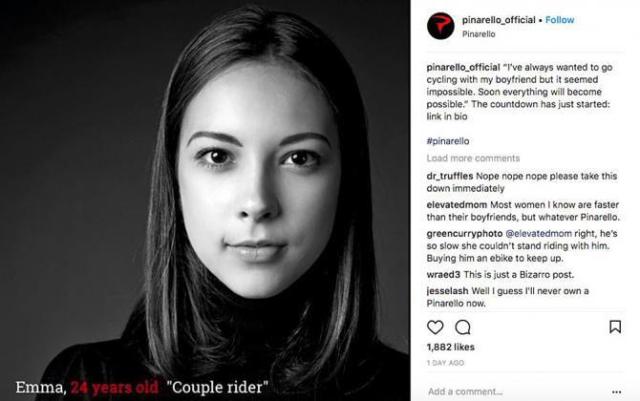Visit the jesselash commenter profile
This screenshot has width=640, height=401.
447,291
